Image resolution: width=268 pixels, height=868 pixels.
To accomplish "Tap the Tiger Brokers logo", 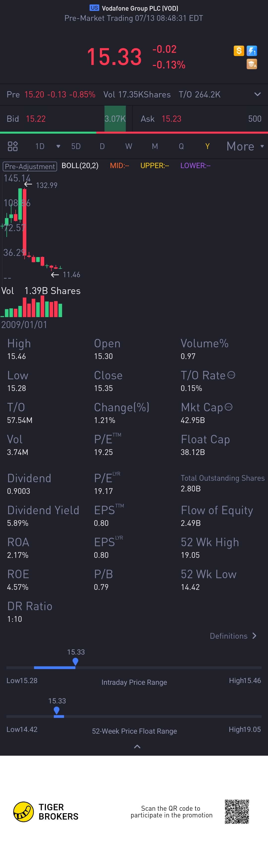I will click(24, 812).
